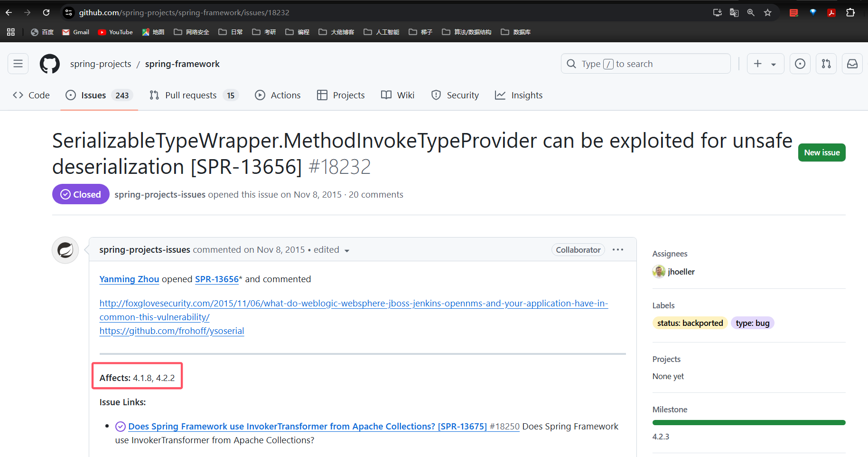Expand the 大佬博客 bookmark folder
Image resolution: width=868 pixels, height=457 pixels.
[336, 32]
